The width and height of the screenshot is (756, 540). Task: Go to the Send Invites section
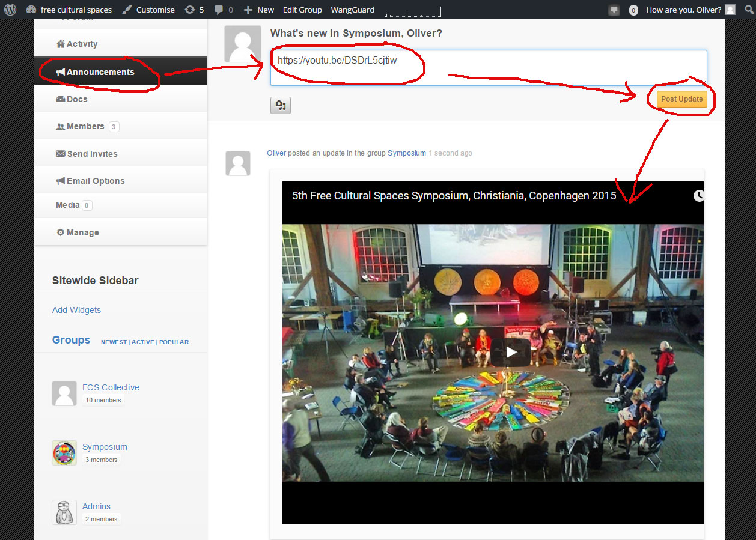92,154
